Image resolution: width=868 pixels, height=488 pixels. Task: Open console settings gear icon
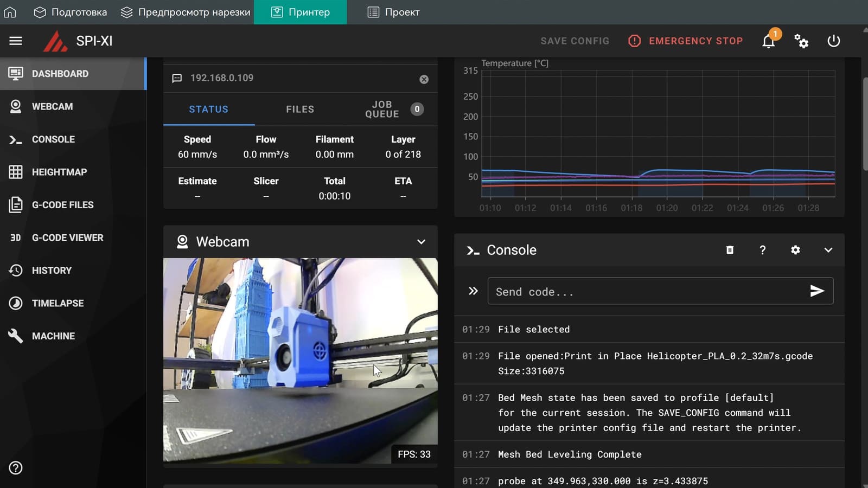coord(795,250)
